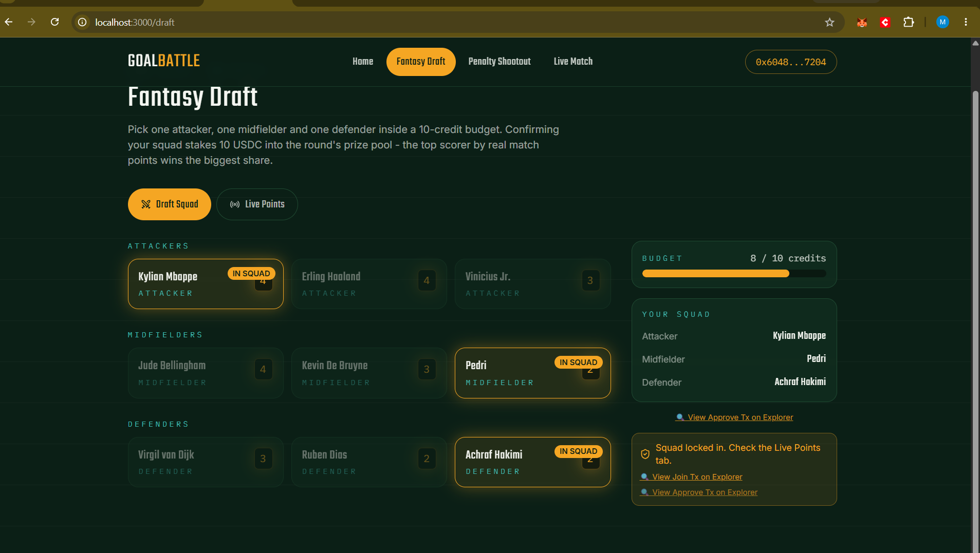Toggle Achraf Hakimi defender card
This screenshot has height=553, width=980.
532,462
